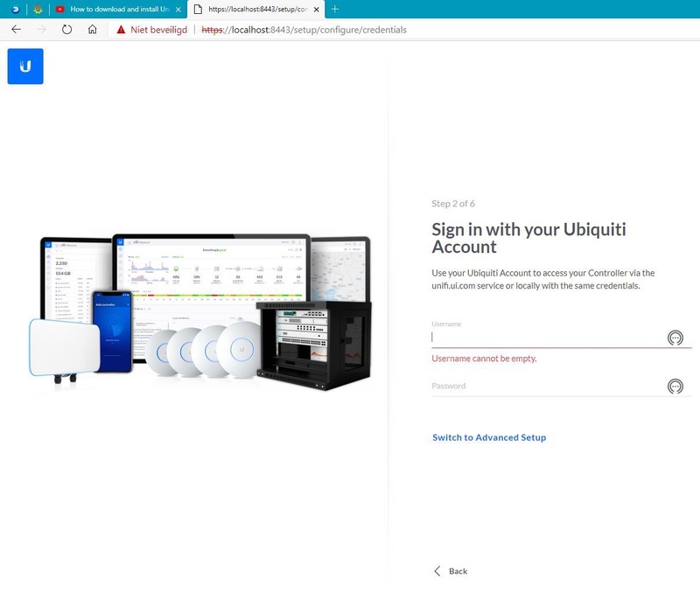The height and width of the screenshot is (600, 700).
Task: Click the UniFi devices promo image
Action: click(x=200, y=312)
